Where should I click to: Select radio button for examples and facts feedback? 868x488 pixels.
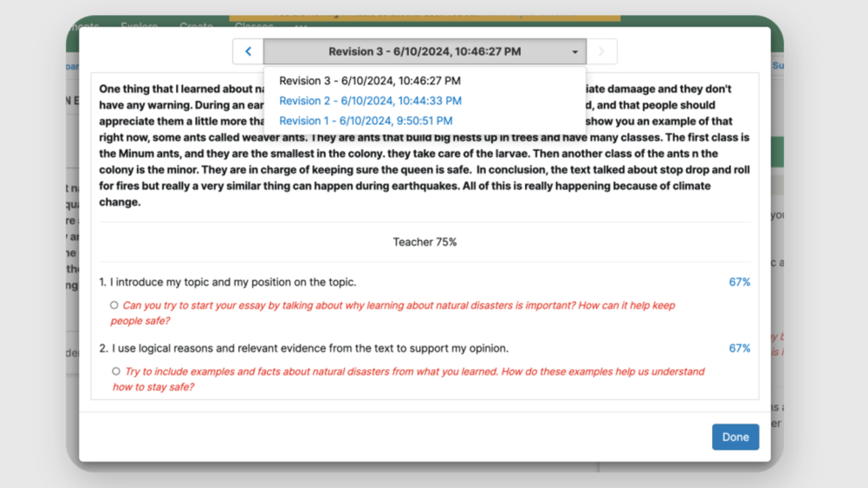117,371
